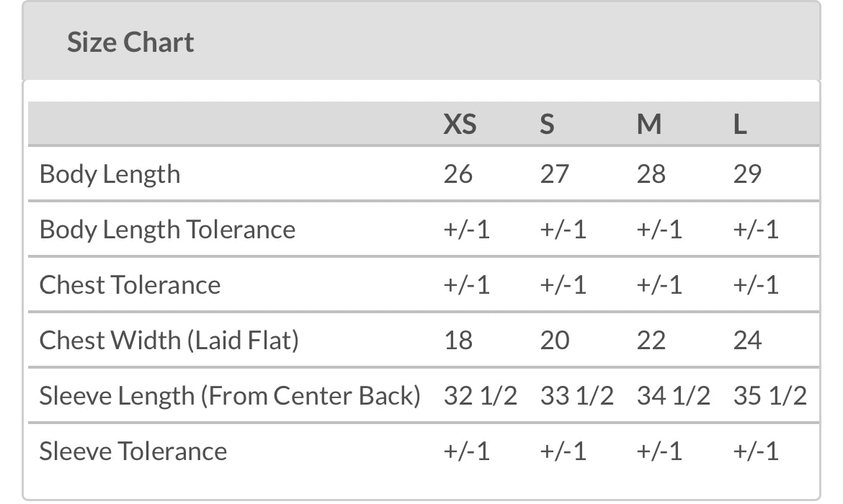843x504 pixels.
Task: Click the L Sleeve Length value 35 1/2
Action: tap(770, 395)
